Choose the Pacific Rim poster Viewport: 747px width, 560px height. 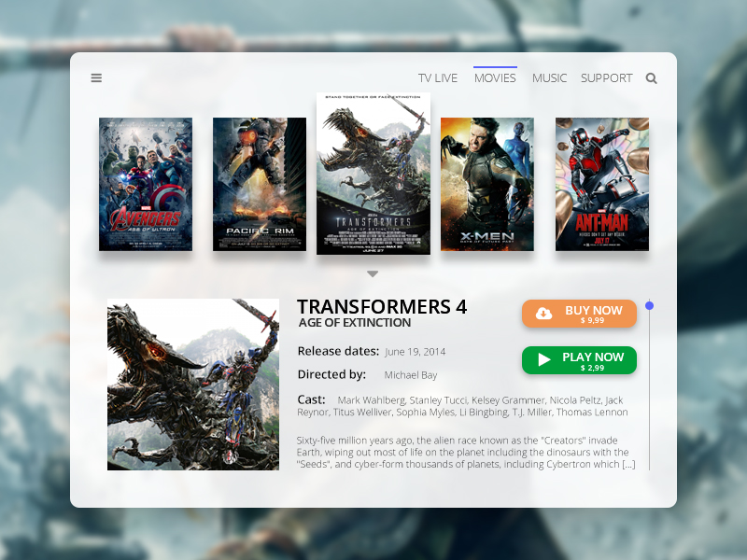click(x=260, y=184)
